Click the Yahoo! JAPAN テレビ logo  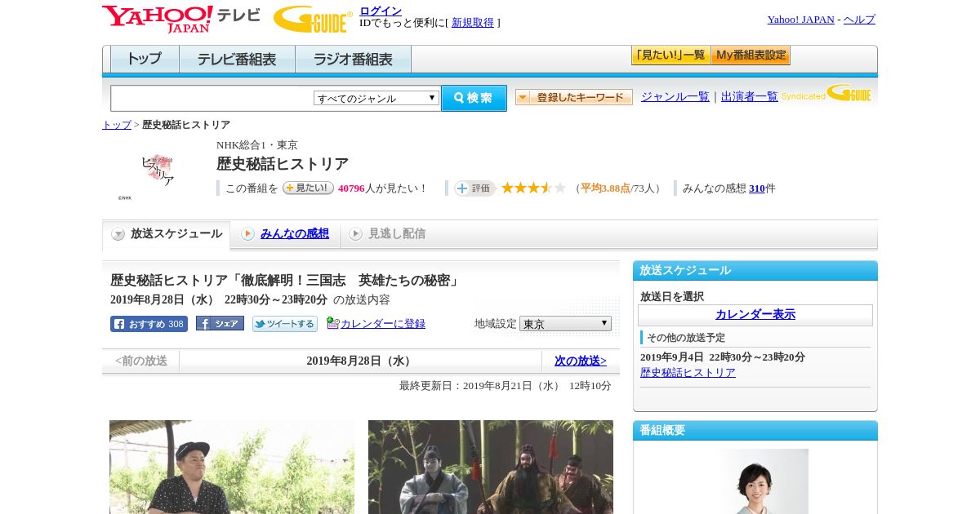click(181, 19)
